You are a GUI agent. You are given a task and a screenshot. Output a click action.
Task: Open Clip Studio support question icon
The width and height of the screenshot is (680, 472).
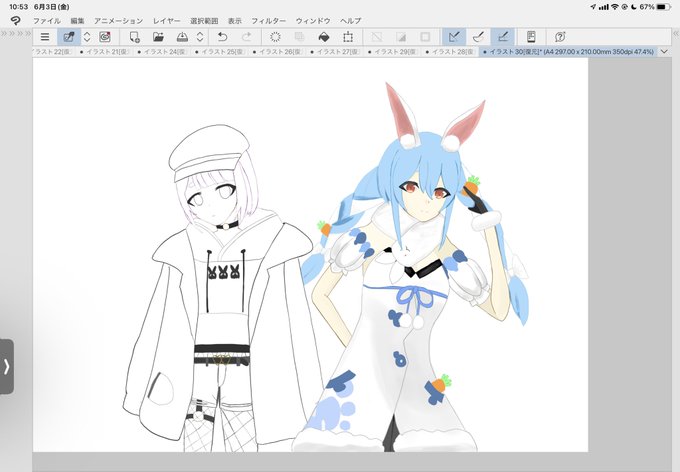560,37
